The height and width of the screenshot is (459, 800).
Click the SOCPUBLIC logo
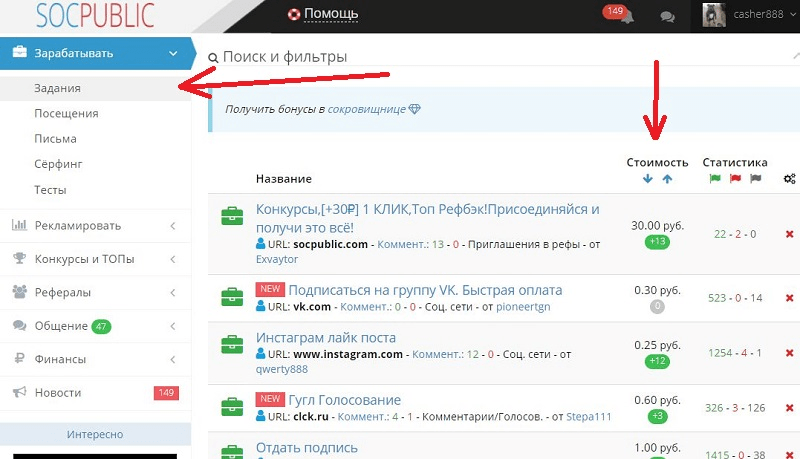[95, 15]
